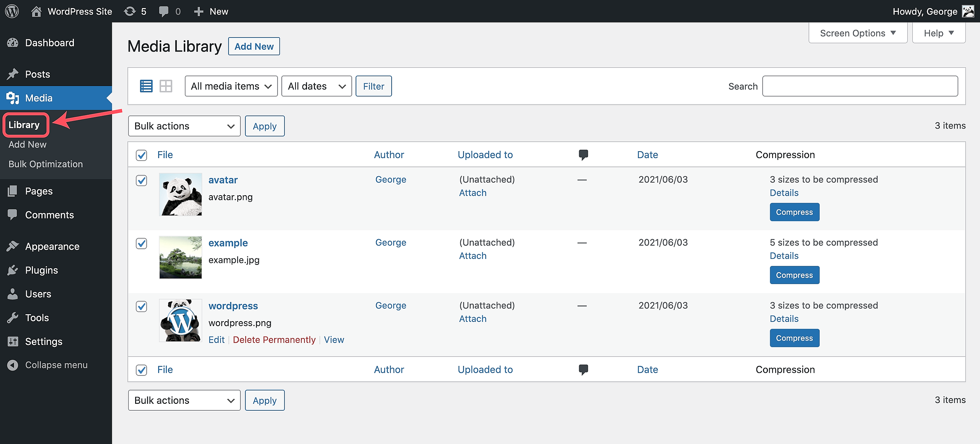Go to Plugins in sidebar menu

click(x=41, y=270)
